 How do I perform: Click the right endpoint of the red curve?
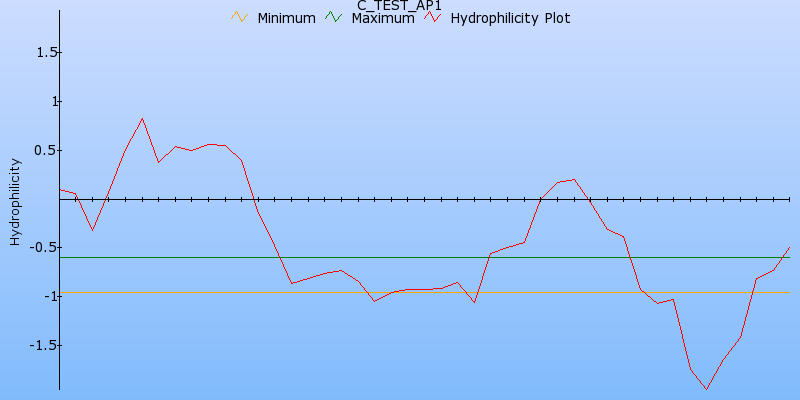coord(789,247)
